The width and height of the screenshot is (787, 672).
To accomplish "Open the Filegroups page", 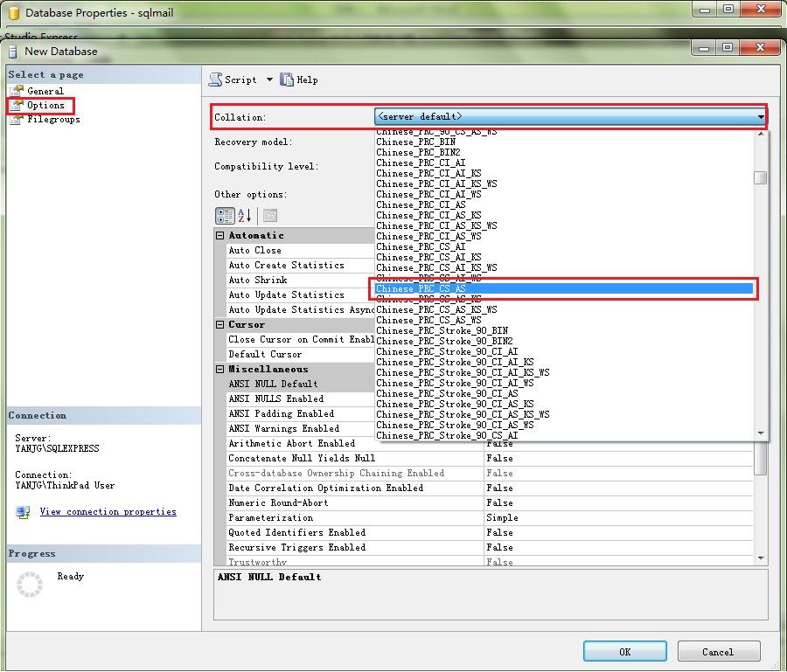I will click(x=53, y=120).
